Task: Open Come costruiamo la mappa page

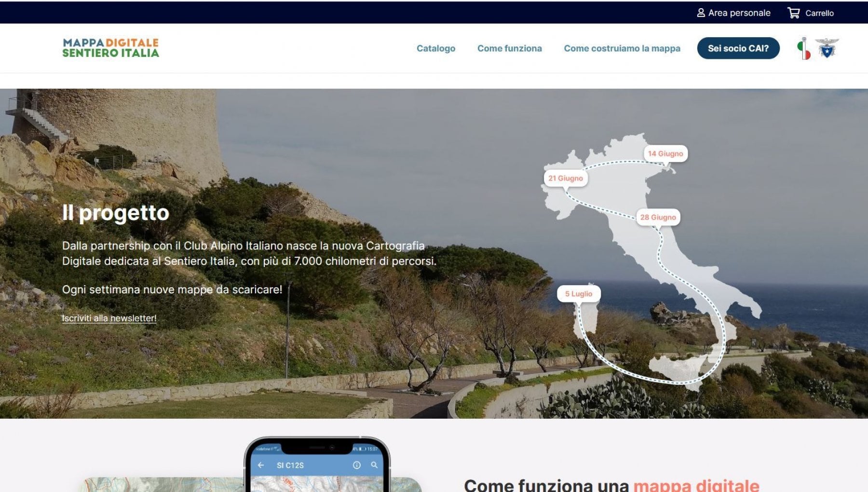Action: [622, 48]
